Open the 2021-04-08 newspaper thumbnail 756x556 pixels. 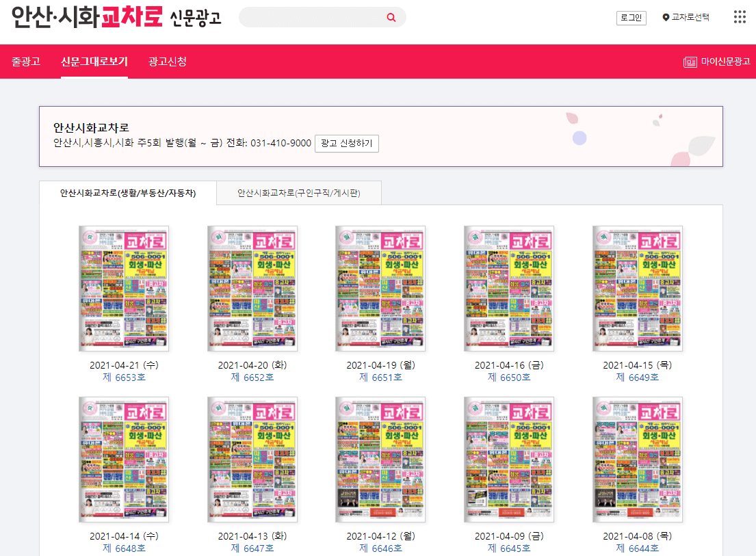point(638,459)
